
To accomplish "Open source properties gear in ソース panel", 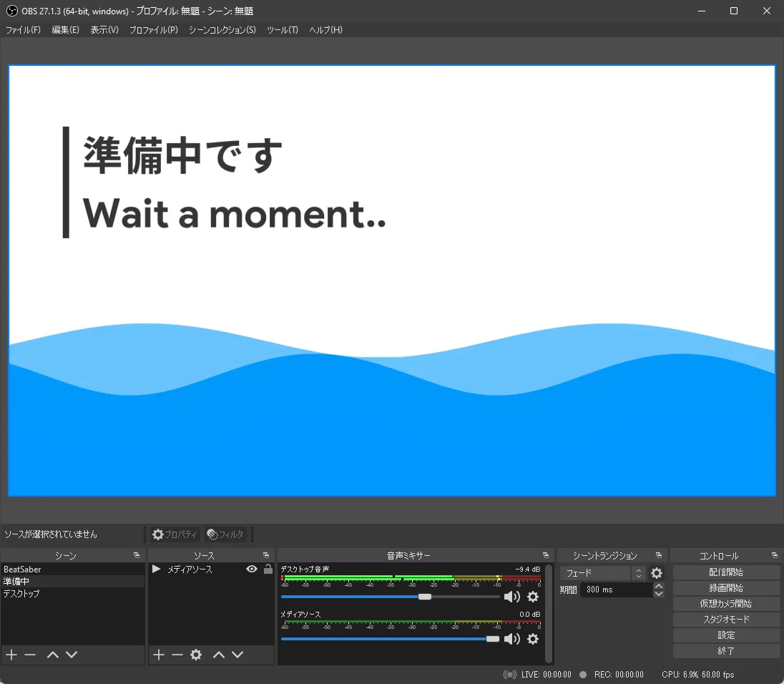I will coord(196,655).
